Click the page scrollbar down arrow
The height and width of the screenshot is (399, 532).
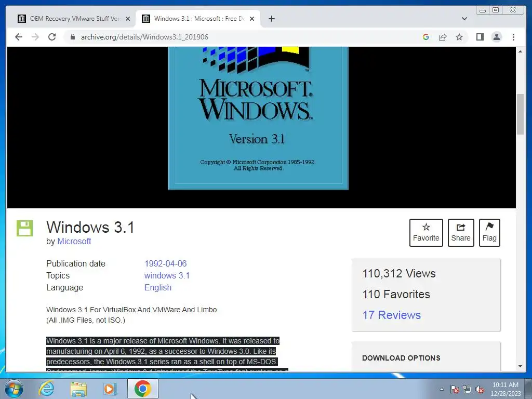coord(521,366)
